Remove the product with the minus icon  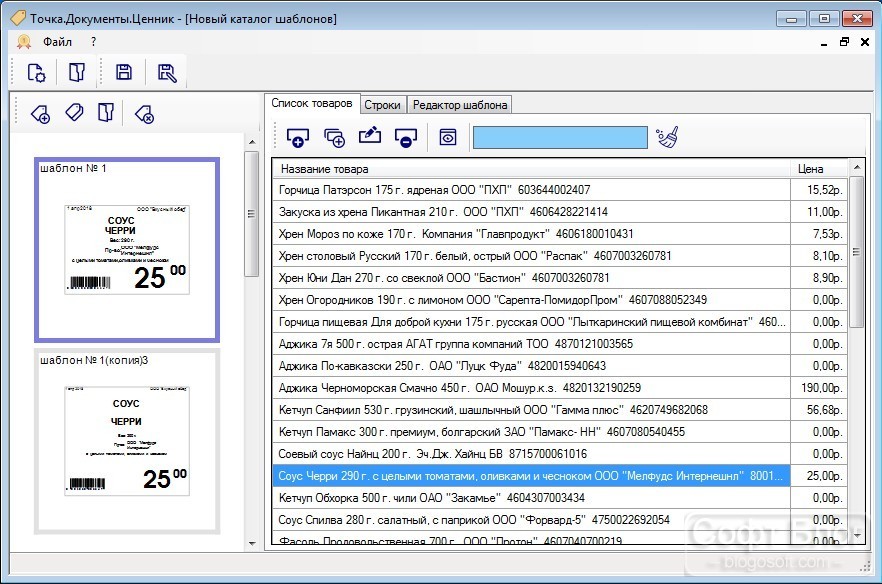[x=406, y=137]
